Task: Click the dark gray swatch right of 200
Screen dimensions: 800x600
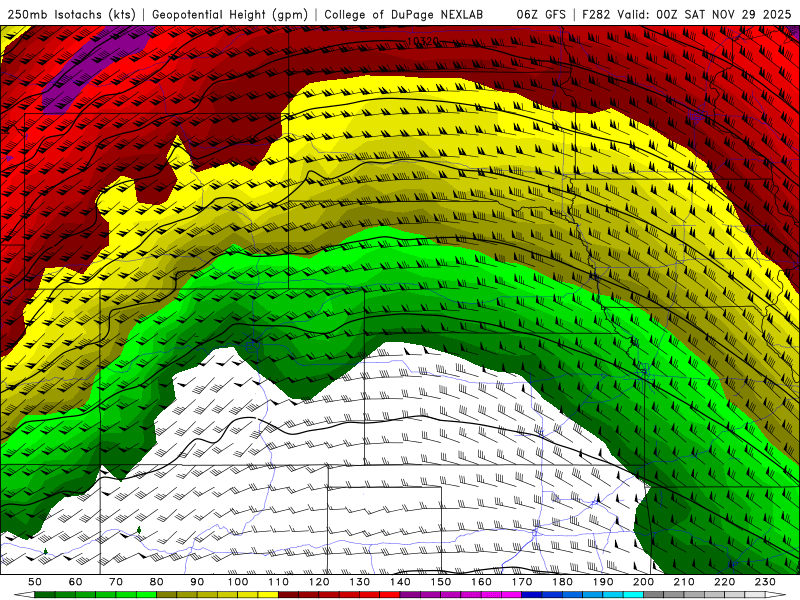Action: pos(654,594)
